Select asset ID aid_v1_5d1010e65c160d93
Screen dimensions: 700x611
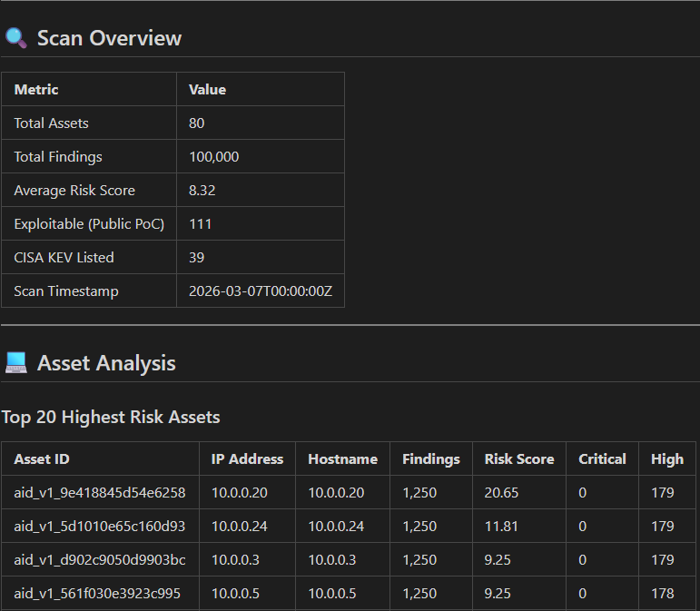pyautogui.click(x=100, y=527)
